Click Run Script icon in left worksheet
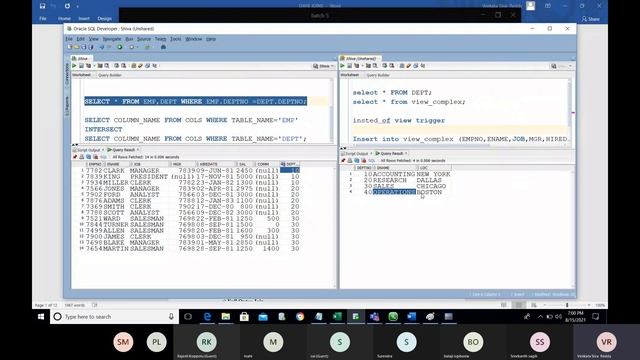Viewport: 640px width, 360px height. (81, 66)
